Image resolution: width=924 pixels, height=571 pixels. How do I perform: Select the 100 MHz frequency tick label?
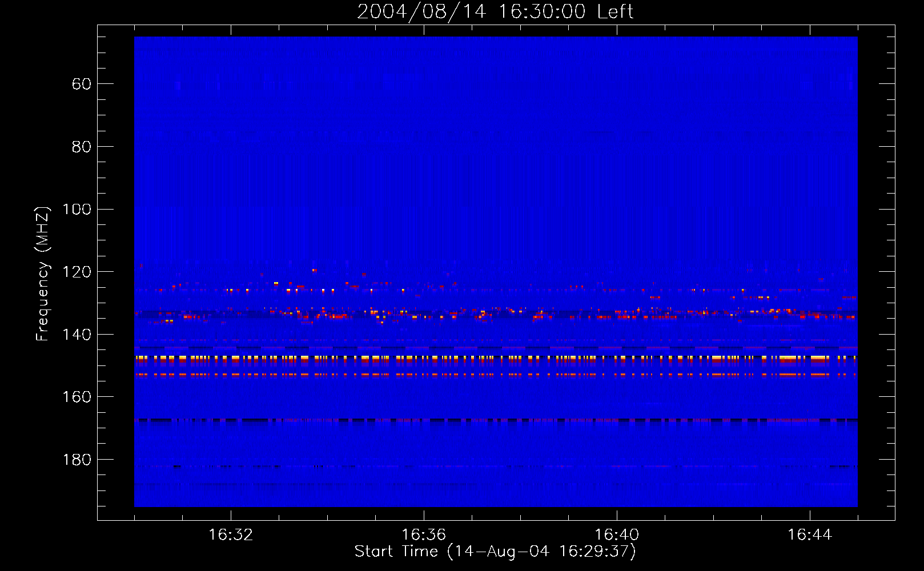click(77, 210)
